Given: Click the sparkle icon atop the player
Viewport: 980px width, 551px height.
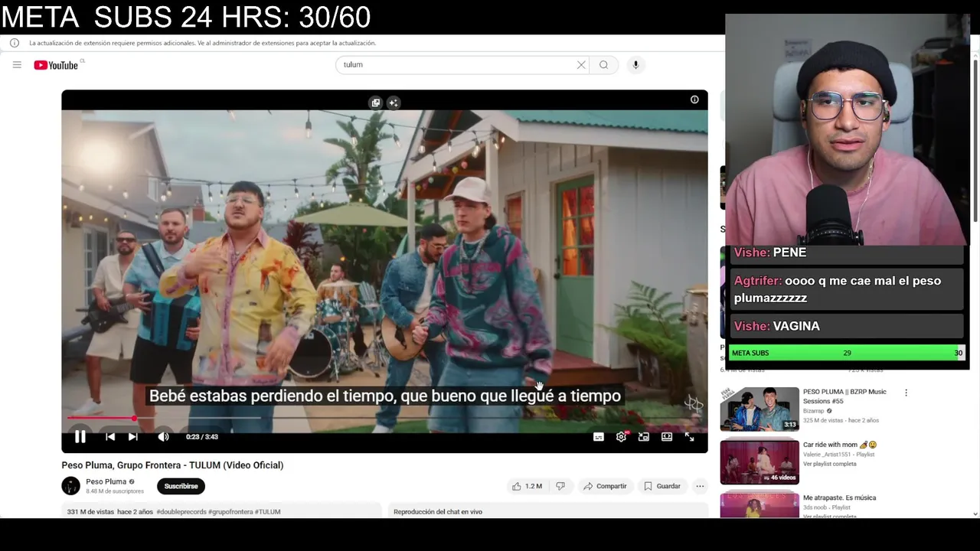Looking at the screenshot, I should click(394, 103).
